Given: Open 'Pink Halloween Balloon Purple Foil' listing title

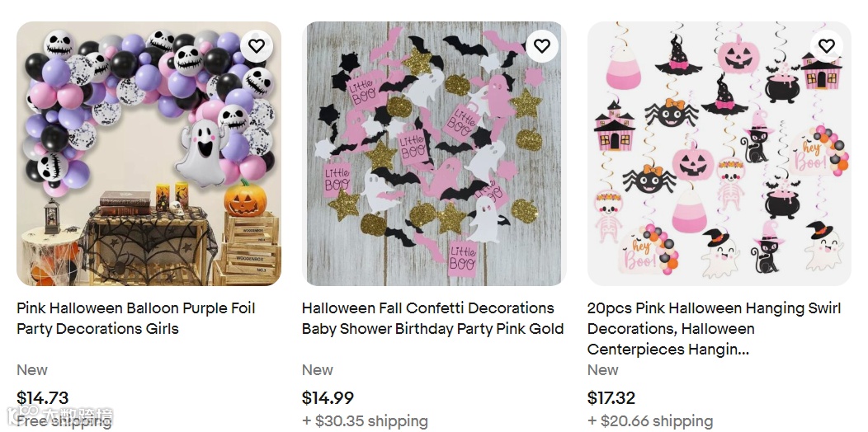Looking at the screenshot, I should pos(136,318).
